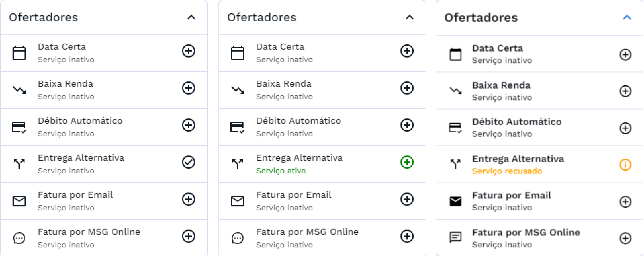644x256 pixels.
Task: Select the Baixa Renda trending-down icon
Action: click(19, 90)
